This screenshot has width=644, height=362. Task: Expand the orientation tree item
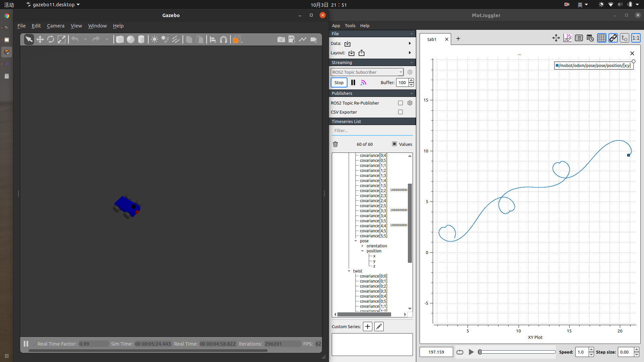pos(362,246)
